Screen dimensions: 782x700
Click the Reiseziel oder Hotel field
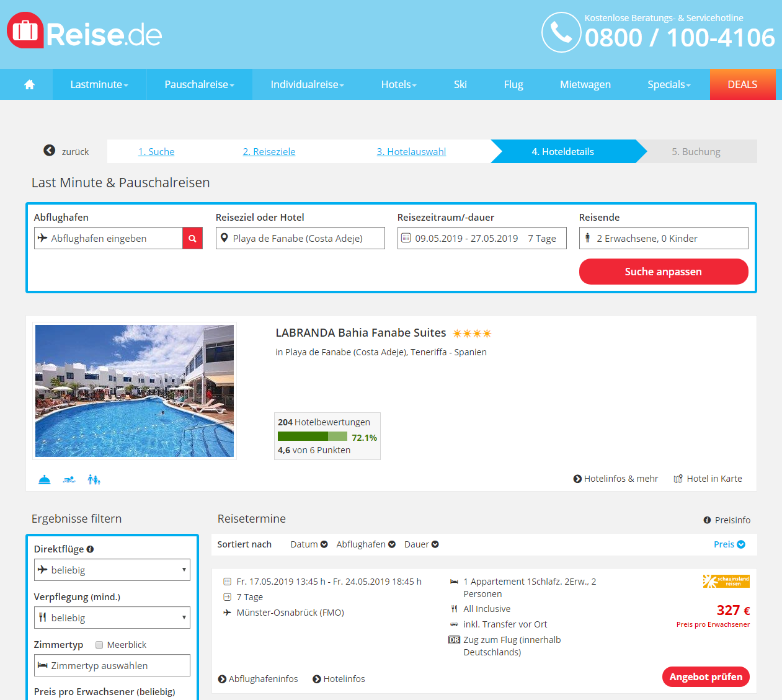click(x=300, y=238)
